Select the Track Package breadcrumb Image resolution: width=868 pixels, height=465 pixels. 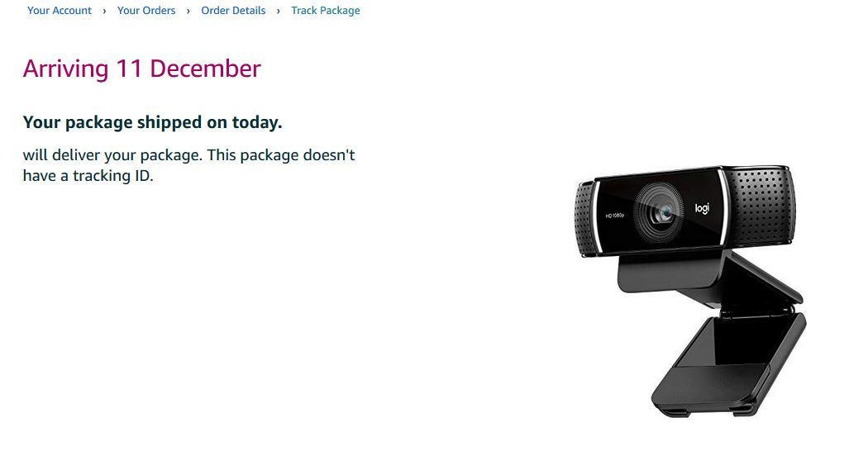tap(326, 11)
